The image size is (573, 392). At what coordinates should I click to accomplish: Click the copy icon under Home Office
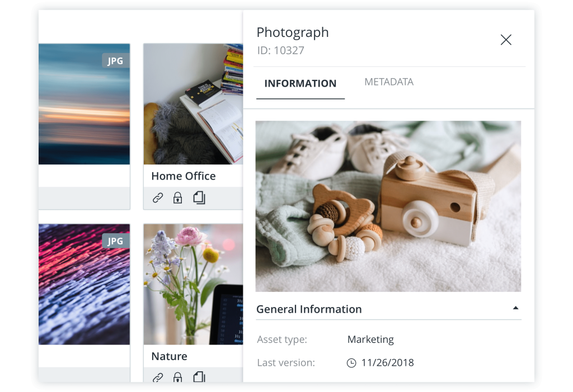tap(199, 197)
